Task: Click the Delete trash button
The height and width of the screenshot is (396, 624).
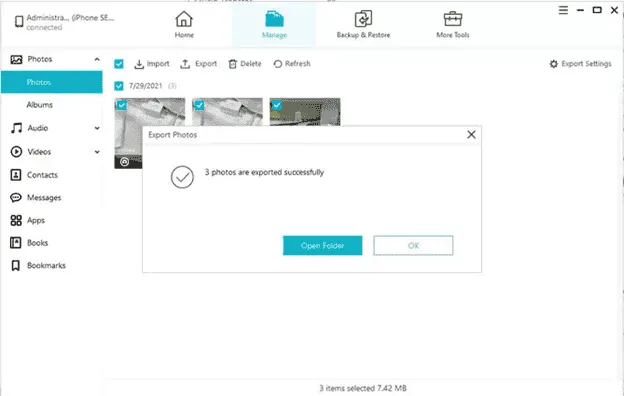Action: [x=245, y=64]
